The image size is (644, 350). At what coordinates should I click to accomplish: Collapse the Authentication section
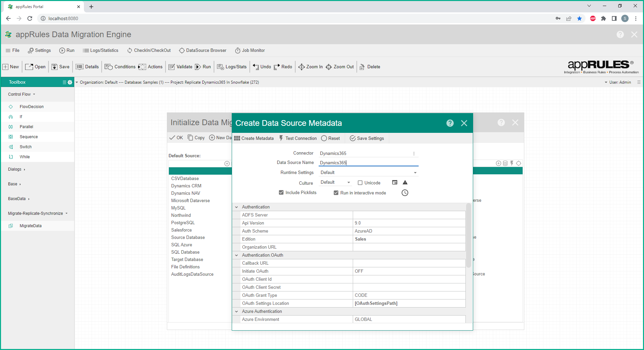237,207
